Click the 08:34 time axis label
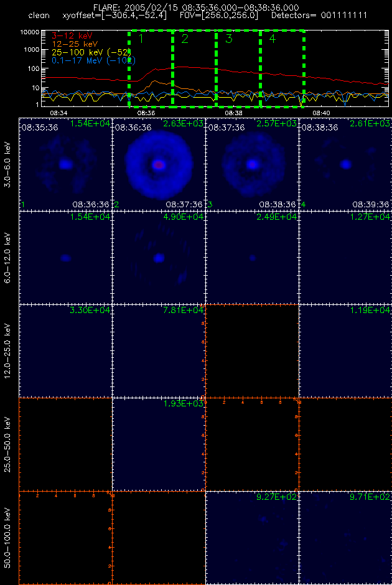Screen dimensions: 392x585 [x=58, y=112]
